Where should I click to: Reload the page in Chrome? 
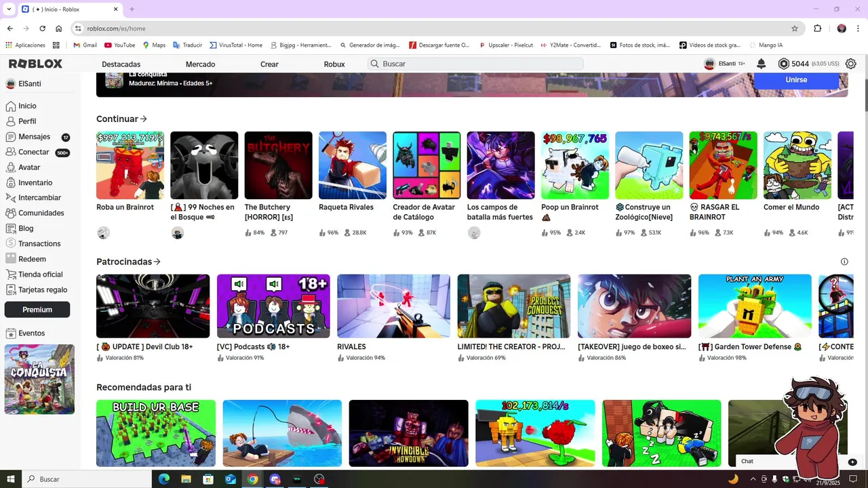pyautogui.click(x=43, y=28)
